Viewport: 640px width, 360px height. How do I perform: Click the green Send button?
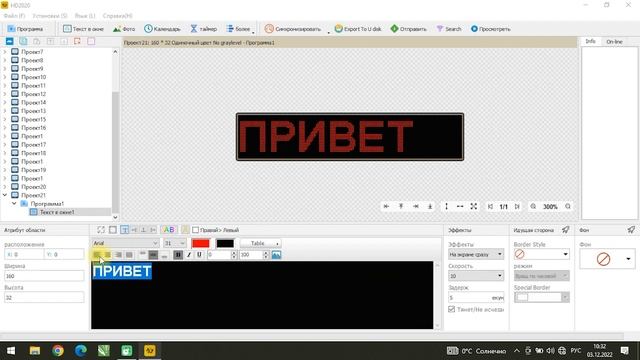click(x=409, y=29)
